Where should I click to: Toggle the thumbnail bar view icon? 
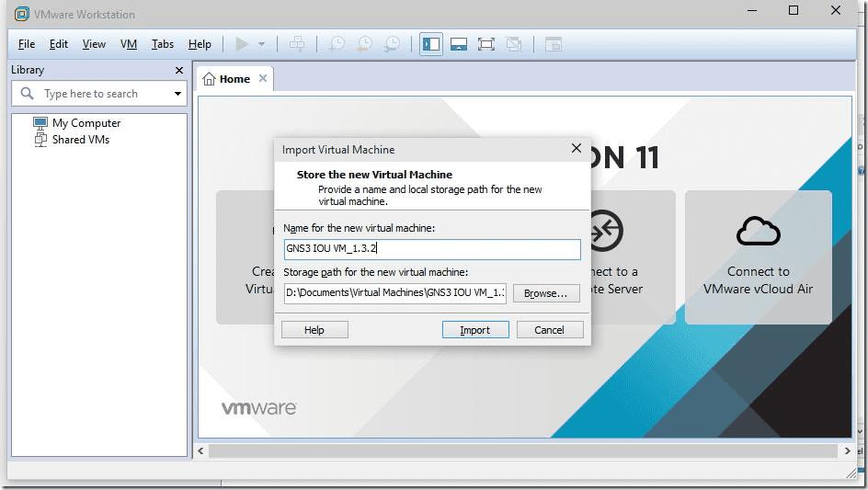[x=458, y=44]
